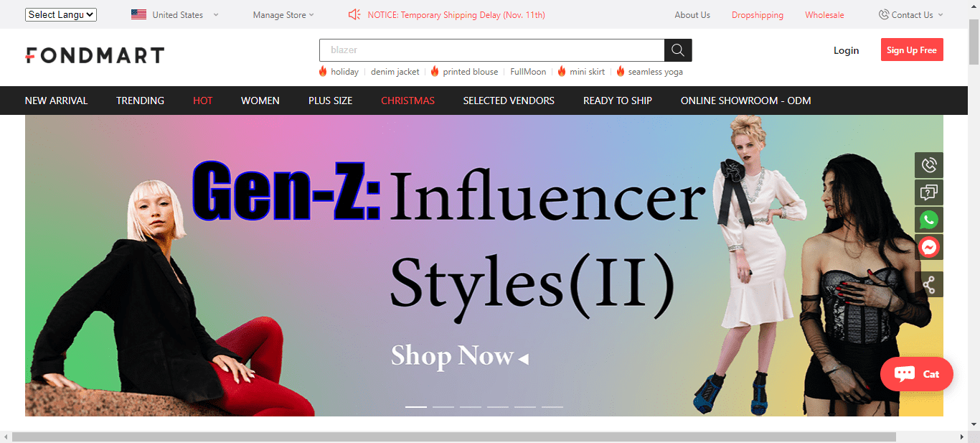Open the Chat bubble widget
The image size is (980, 443).
[x=917, y=374]
